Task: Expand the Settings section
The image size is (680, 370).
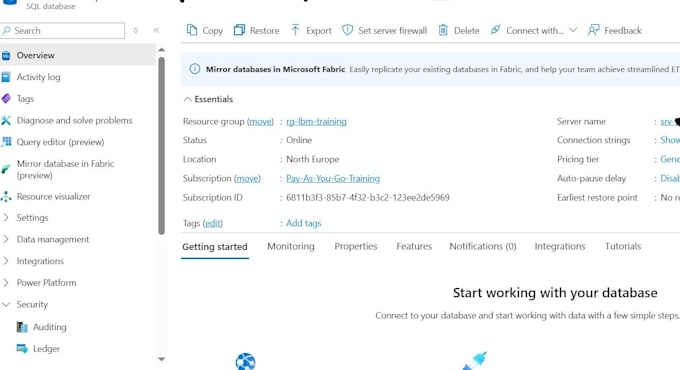Action: point(6,217)
